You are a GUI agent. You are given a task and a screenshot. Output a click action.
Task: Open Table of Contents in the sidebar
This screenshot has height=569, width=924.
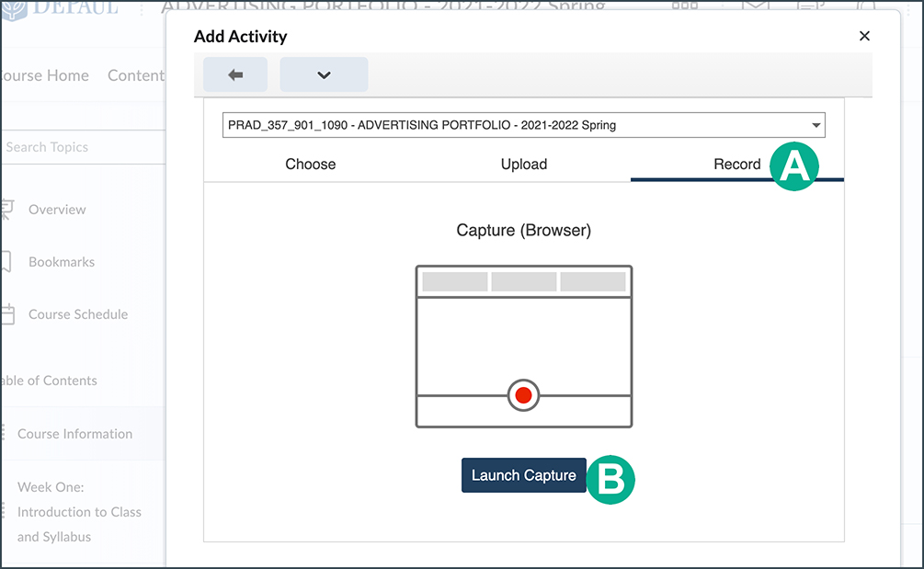[x=49, y=381]
